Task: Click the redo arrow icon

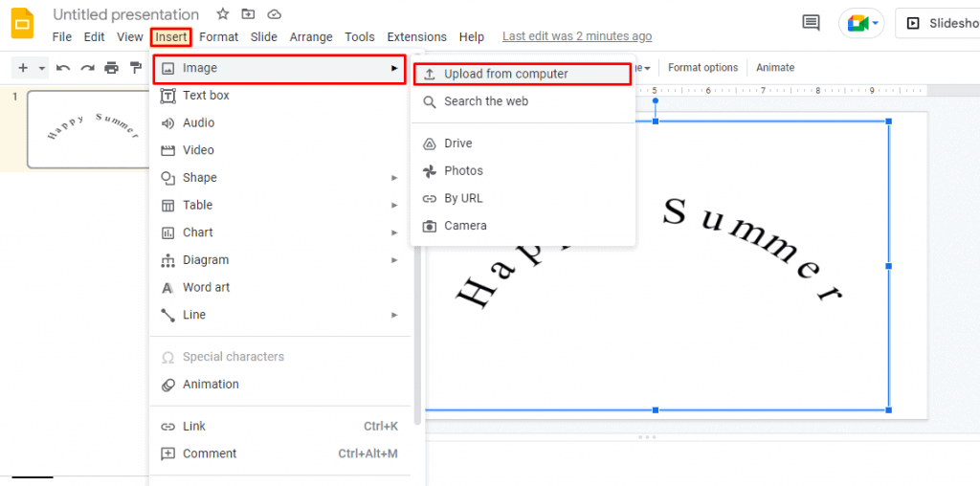Action: coord(87,68)
